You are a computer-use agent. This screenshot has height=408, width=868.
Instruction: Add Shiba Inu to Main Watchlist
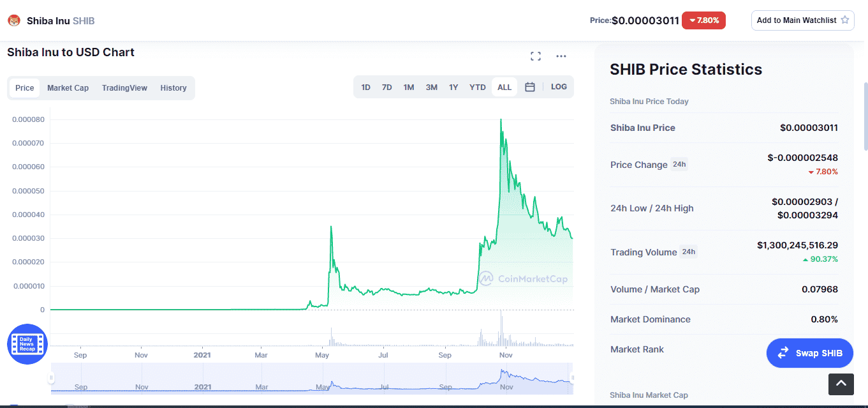point(803,20)
